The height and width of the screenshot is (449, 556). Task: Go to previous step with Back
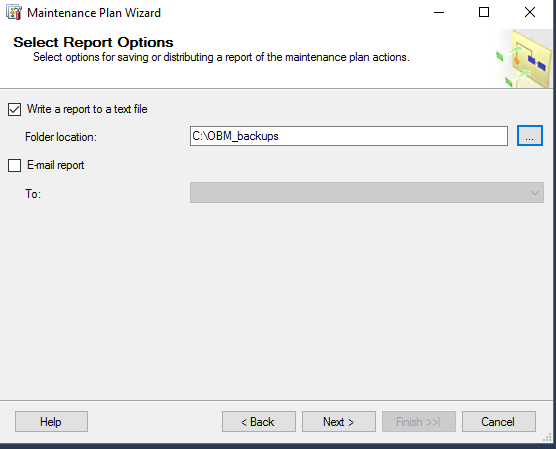point(258,422)
